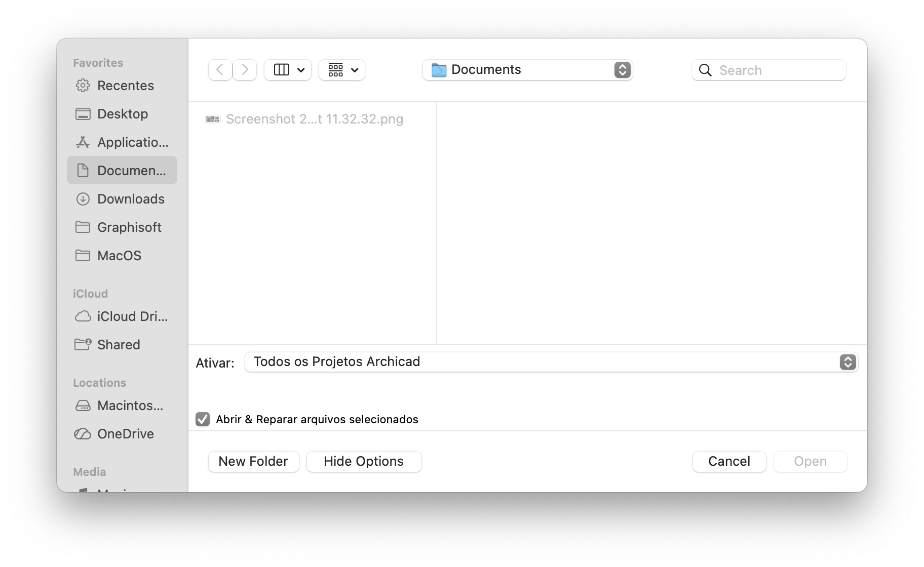Open the Documents folder path popup
Viewport: 924px width, 567px height.
(528, 70)
